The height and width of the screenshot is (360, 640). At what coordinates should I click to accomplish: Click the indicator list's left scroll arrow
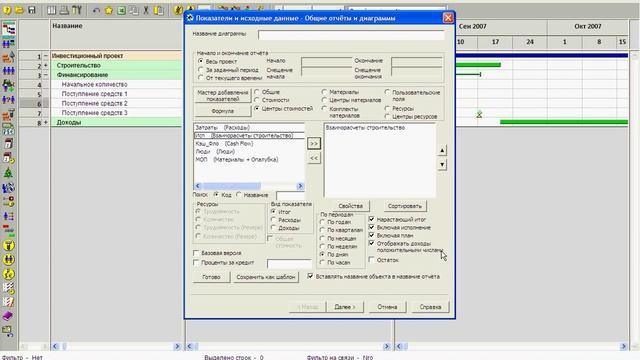coord(198,186)
